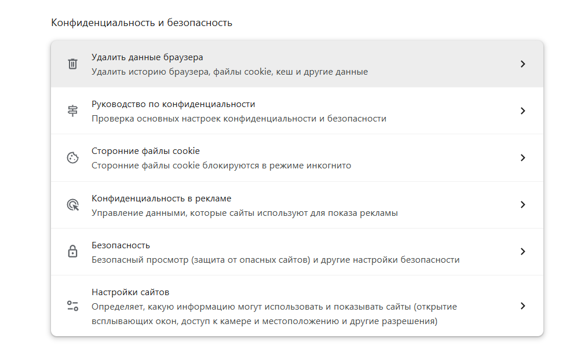Click the trash can icon
Screen dimensions: 588x364
pyautogui.click(x=72, y=64)
